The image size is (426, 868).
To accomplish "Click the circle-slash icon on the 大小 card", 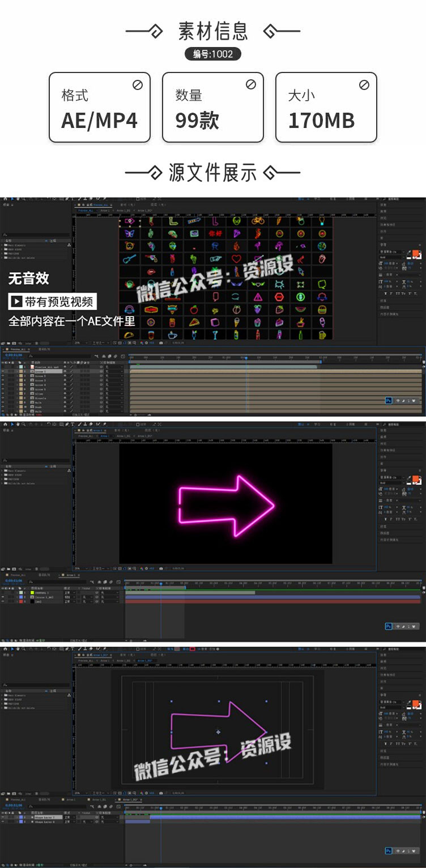I will click(x=364, y=85).
